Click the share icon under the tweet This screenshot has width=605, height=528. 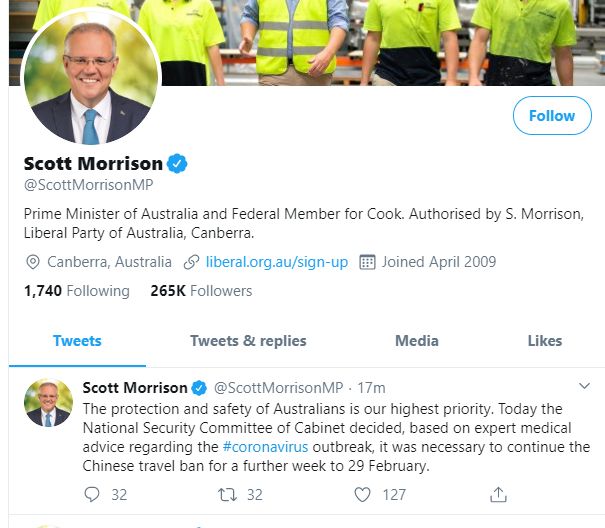[498, 494]
